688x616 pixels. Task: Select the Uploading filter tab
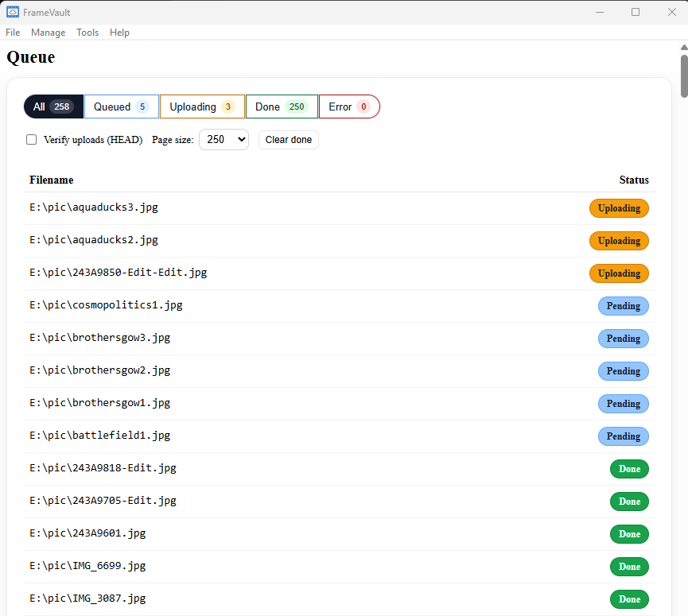(202, 107)
